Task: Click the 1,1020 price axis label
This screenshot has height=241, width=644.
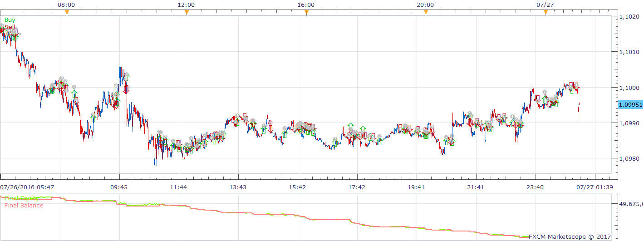Action: click(x=629, y=17)
